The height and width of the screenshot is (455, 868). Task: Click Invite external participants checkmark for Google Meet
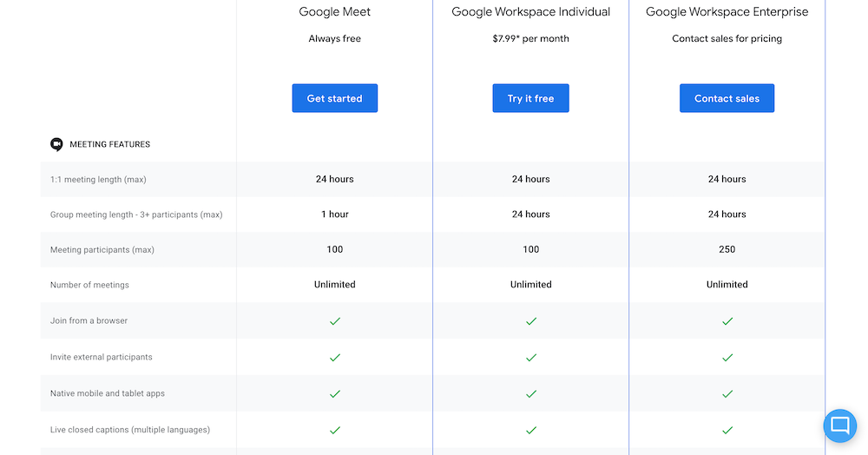(335, 358)
